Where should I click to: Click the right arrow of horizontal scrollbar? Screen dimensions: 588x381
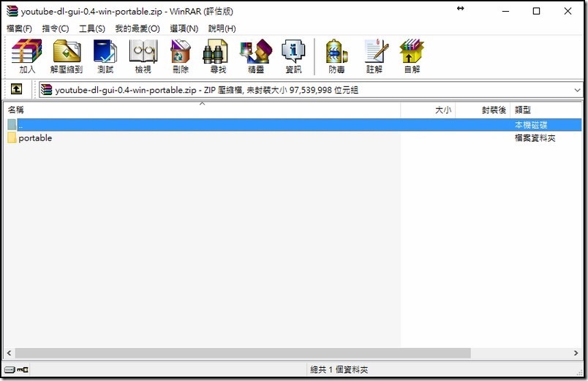pyautogui.click(x=576, y=353)
